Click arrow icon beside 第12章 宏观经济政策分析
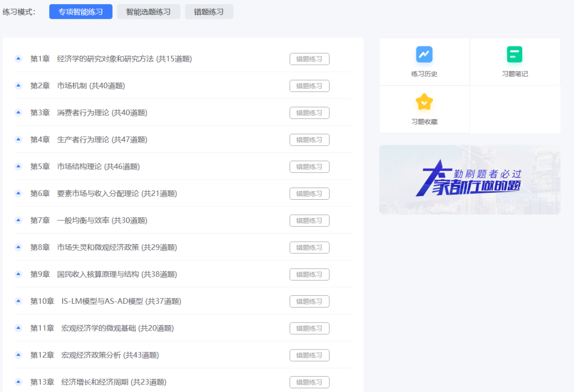Image resolution: width=574 pixels, height=392 pixels. pos(18,355)
